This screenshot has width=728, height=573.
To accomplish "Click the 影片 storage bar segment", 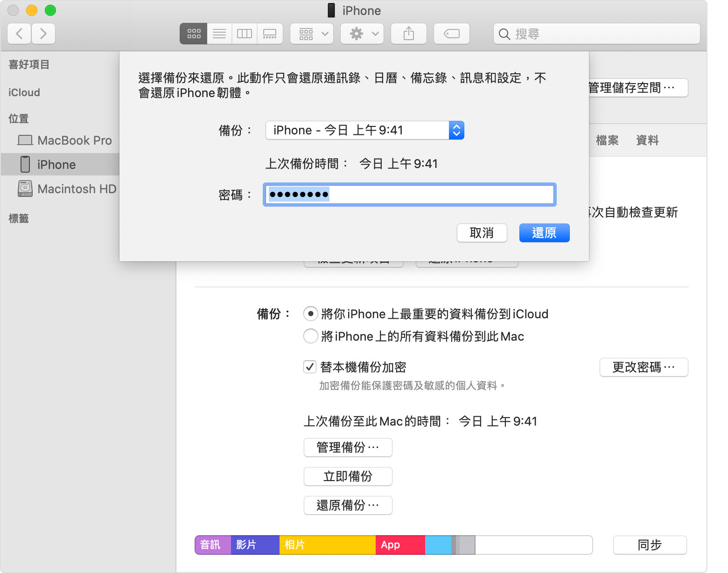I will click(x=255, y=545).
